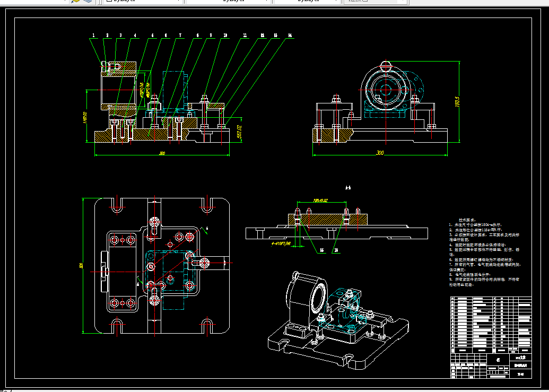
Task: Select part balloon number 15 under section A-A
Action: coord(322,250)
